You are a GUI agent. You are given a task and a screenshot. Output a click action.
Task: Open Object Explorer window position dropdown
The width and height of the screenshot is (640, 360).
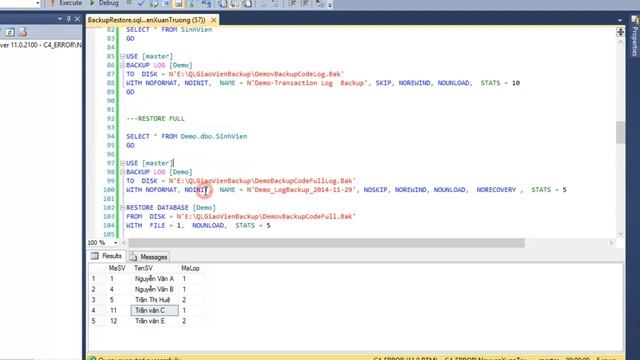click(x=60, y=19)
